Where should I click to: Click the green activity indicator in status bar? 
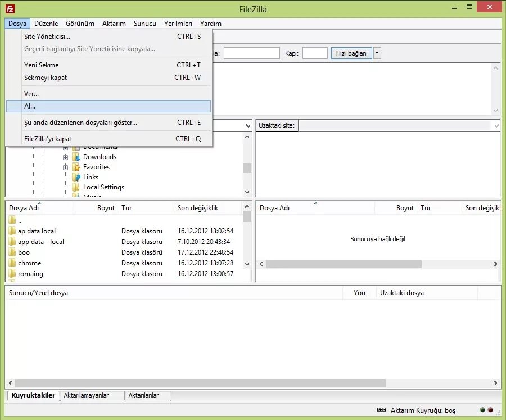[482, 410]
